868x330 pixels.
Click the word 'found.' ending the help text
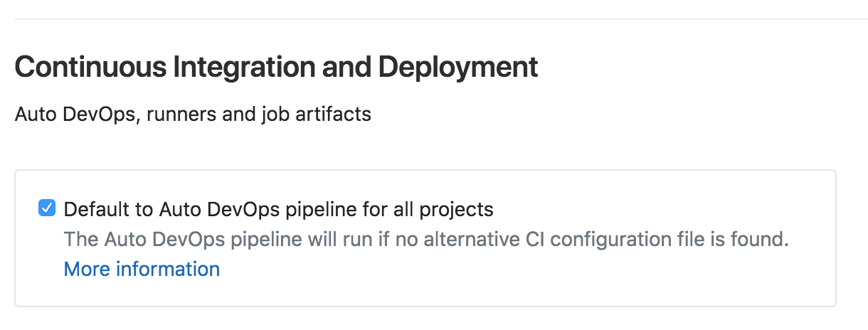[x=762, y=239]
